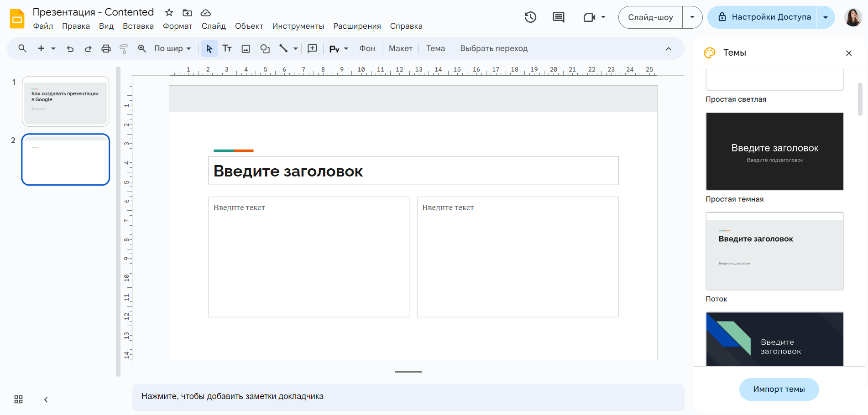Activate the paint format roller
This screenshot has width=868, height=415.
124,48
